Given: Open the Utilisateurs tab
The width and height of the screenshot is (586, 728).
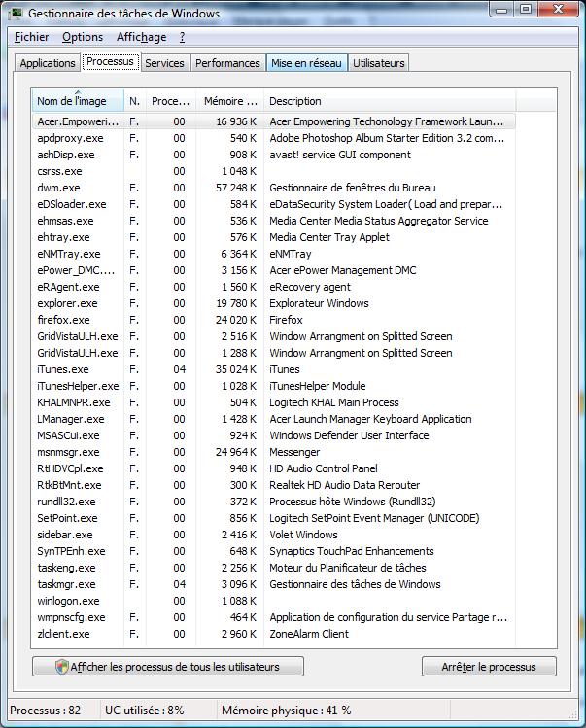Looking at the screenshot, I should point(379,63).
